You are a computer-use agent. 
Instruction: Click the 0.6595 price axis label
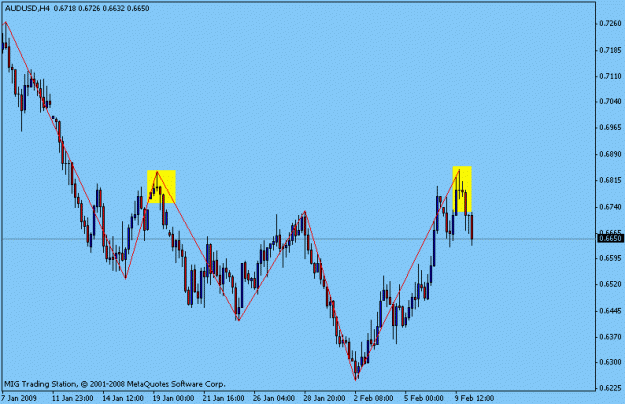click(x=610, y=258)
